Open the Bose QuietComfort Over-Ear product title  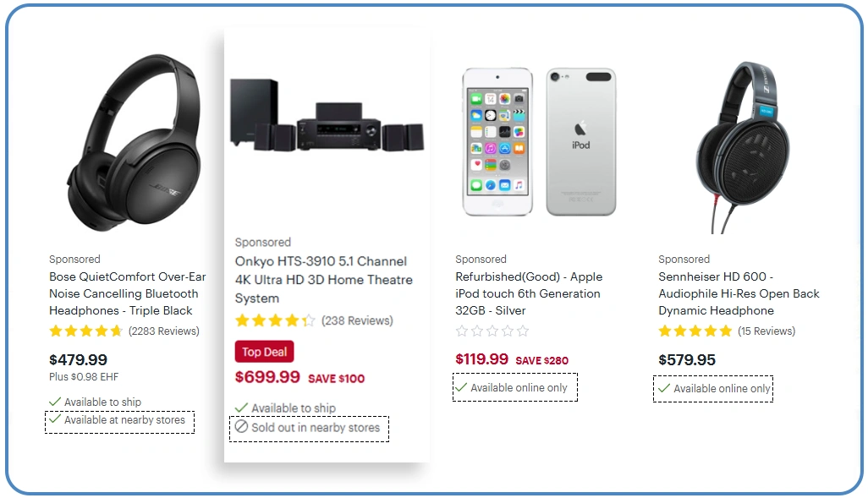pyautogui.click(x=127, y=293)
